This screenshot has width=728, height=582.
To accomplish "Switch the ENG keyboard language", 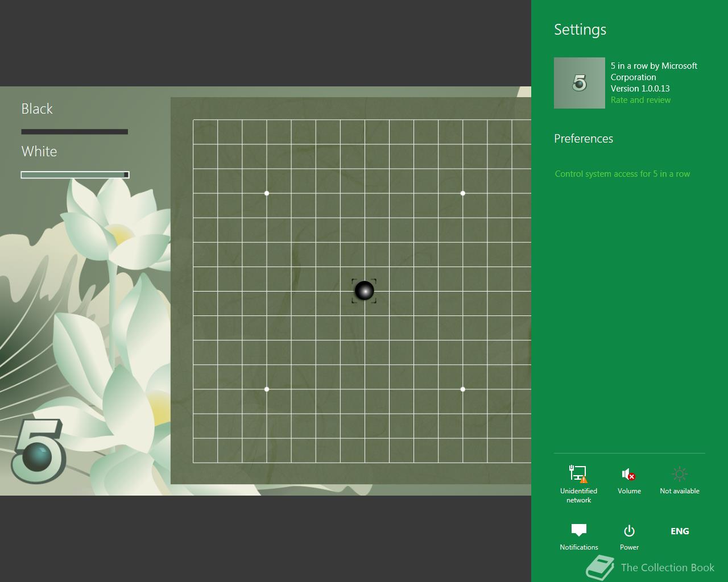I will click(x=680, y=531).
